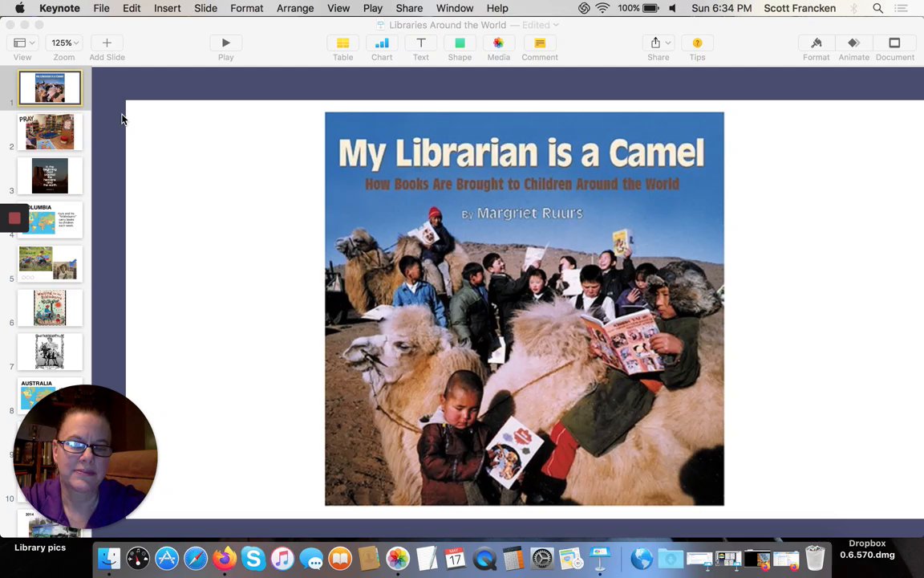Open the Media browser in the toolbar
924x578 pixels.
pyautogui.click(x=499, y=43)
